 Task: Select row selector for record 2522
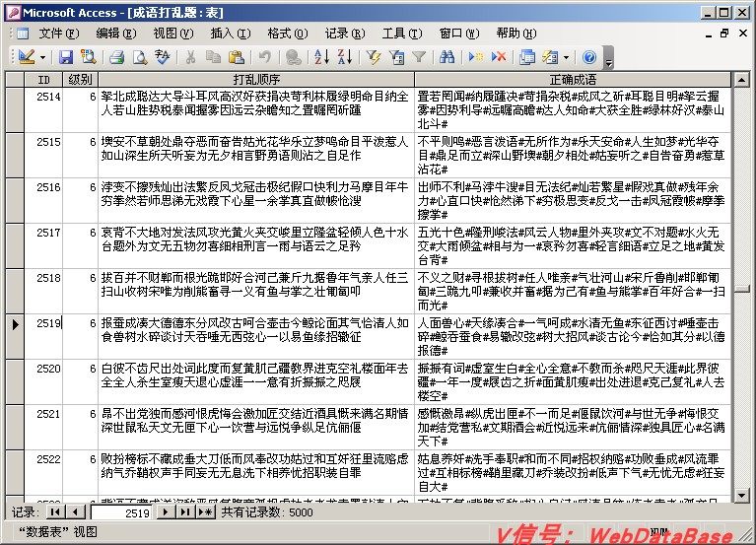15,472
